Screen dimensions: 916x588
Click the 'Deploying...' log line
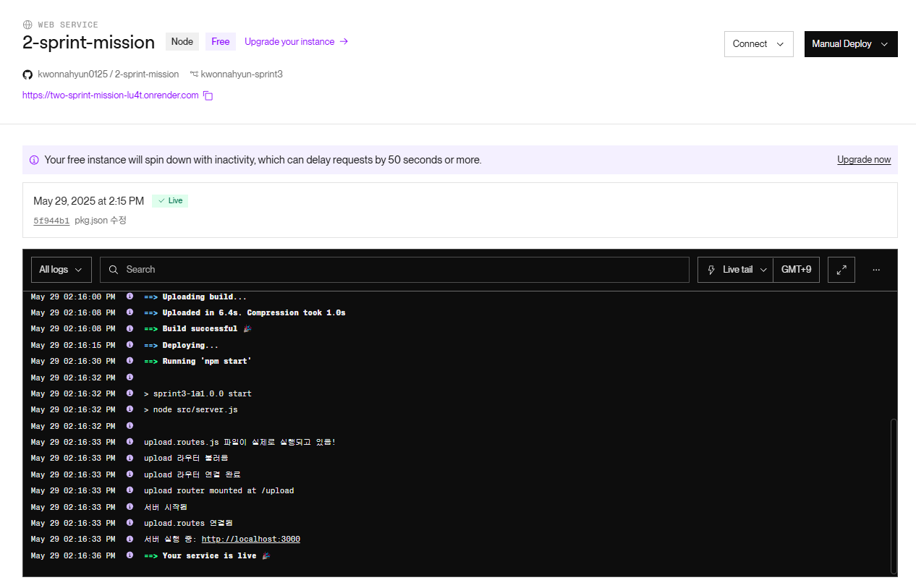coord(181,345)
